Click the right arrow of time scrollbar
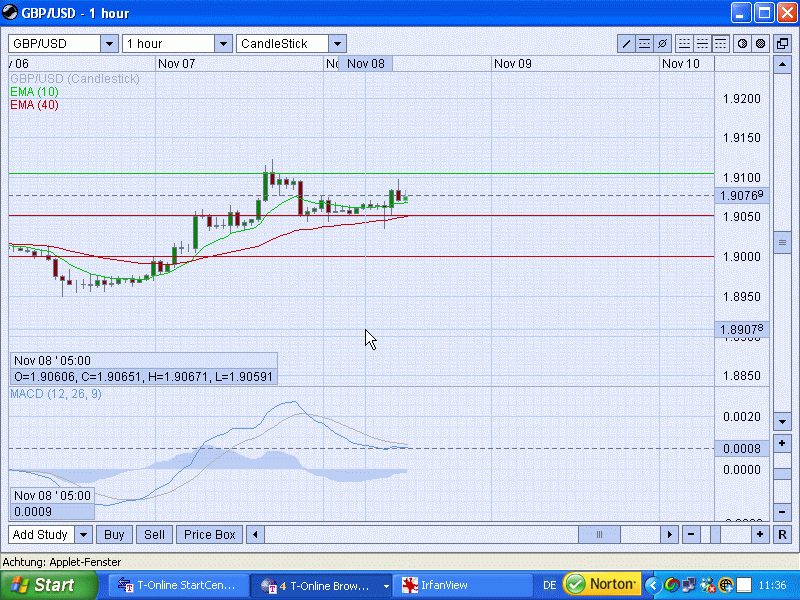The image size is (800, 600). coord(669,535)
